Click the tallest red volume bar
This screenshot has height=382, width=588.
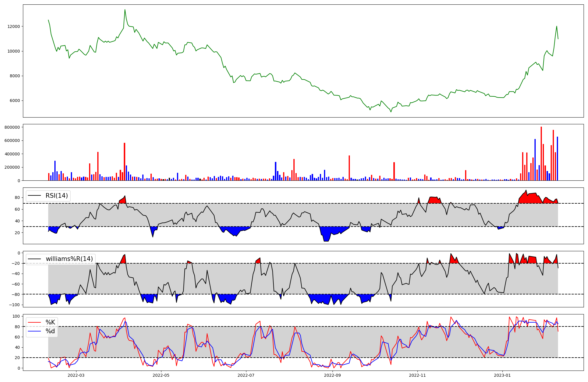pyautogui.click(x=541, y=153)
